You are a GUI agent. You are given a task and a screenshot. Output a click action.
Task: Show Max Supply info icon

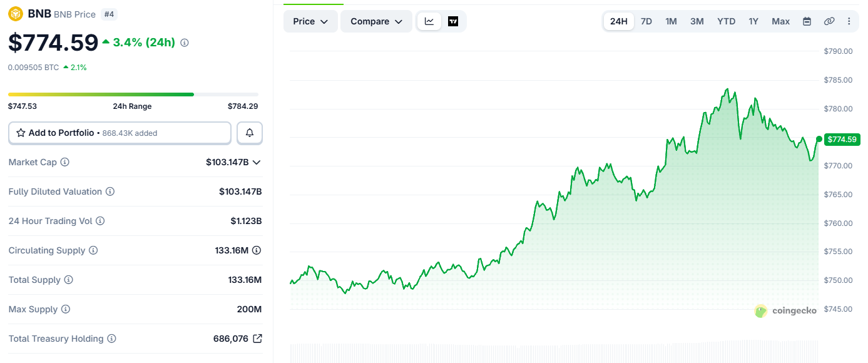(x=66, y=309)
